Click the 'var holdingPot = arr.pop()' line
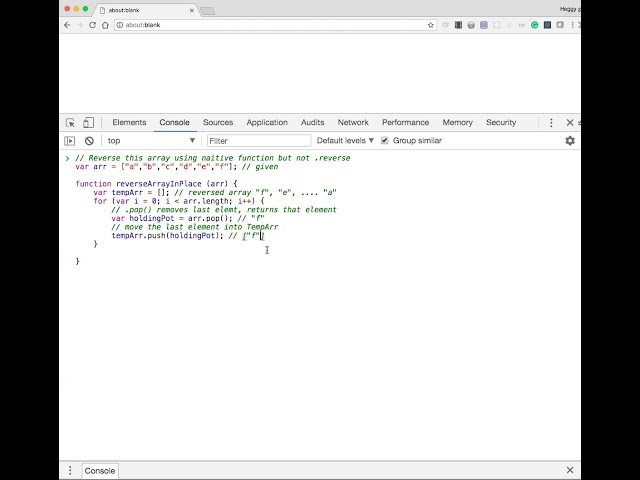Image resolution: width=640 pixels, height=480 pixels. point(188,218)
